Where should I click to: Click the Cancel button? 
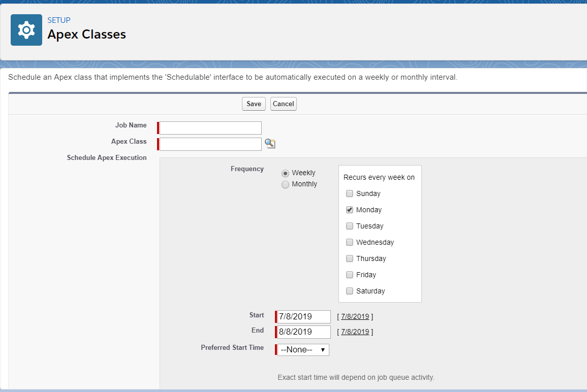284,104
